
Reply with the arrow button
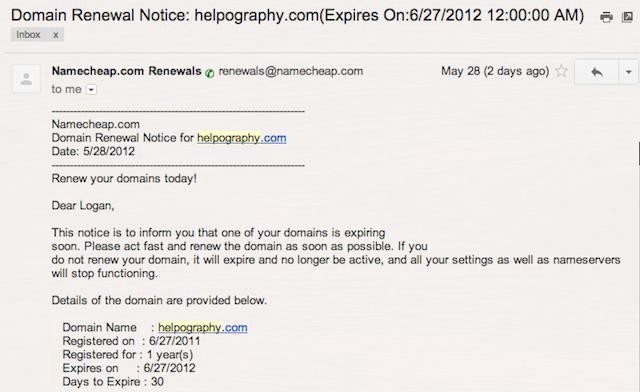pyautogui.click(x=597, y=72)
